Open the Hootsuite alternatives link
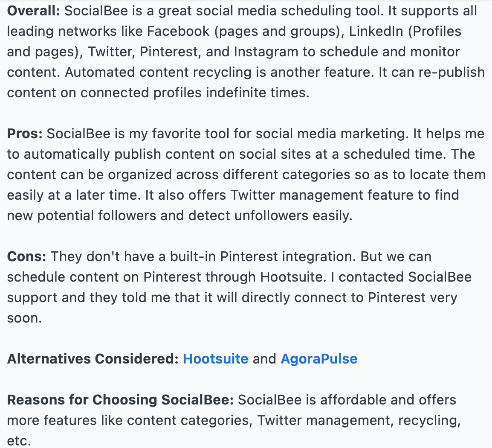Viewport: 492px width, 448px height. pyautogui.click(x=215, y=359)
